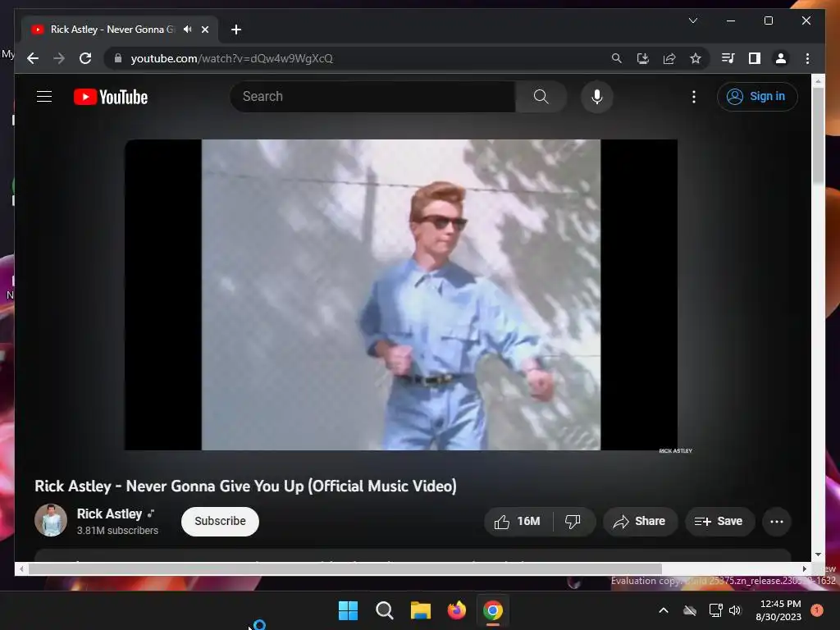
Task: Reload the YouTube page
Action: pyautogui.click(x=85, y=58)
